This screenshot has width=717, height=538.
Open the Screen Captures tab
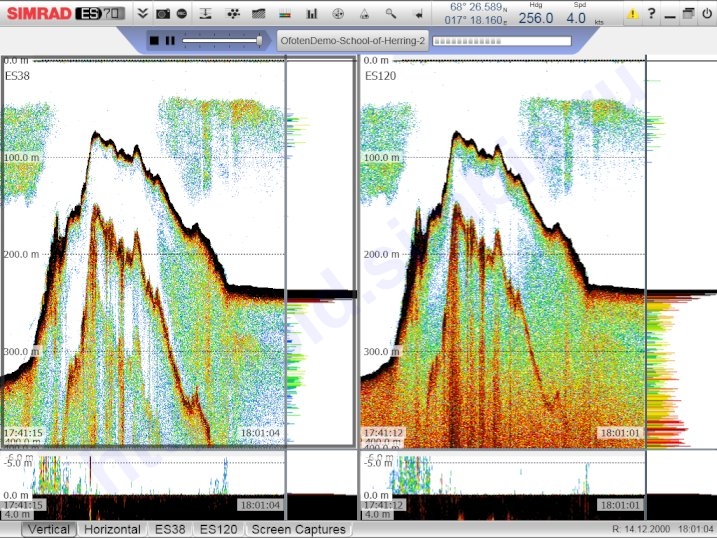(298, 529)
